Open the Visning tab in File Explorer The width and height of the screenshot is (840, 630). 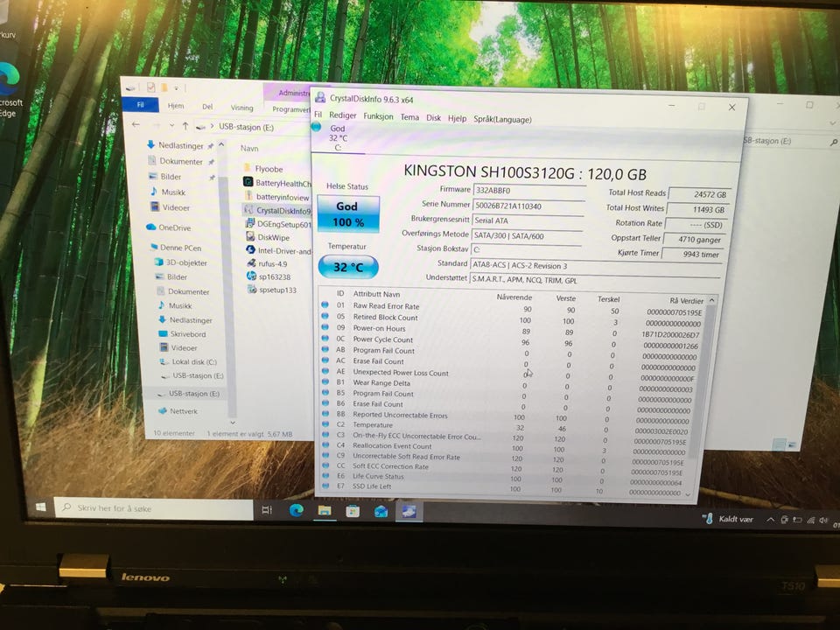pyautogui.click(x=241, y=108)
